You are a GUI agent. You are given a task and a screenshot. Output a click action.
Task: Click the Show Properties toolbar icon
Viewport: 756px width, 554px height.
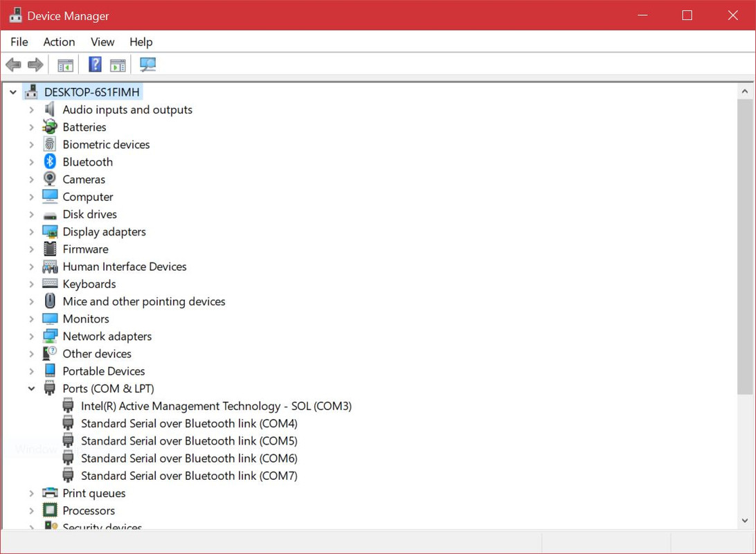[x=118, y=64]
